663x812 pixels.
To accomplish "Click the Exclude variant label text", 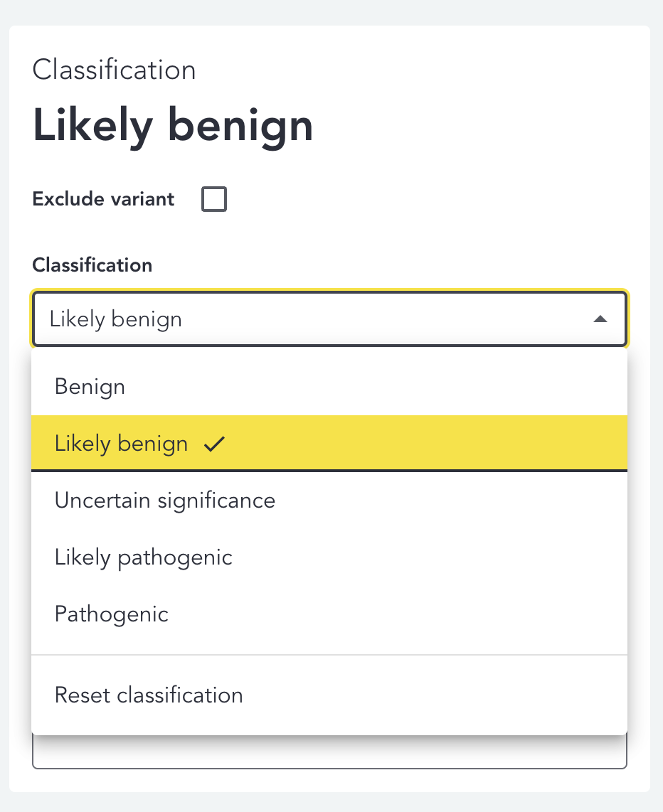I will pyautogui.click(x=103, y=199).
